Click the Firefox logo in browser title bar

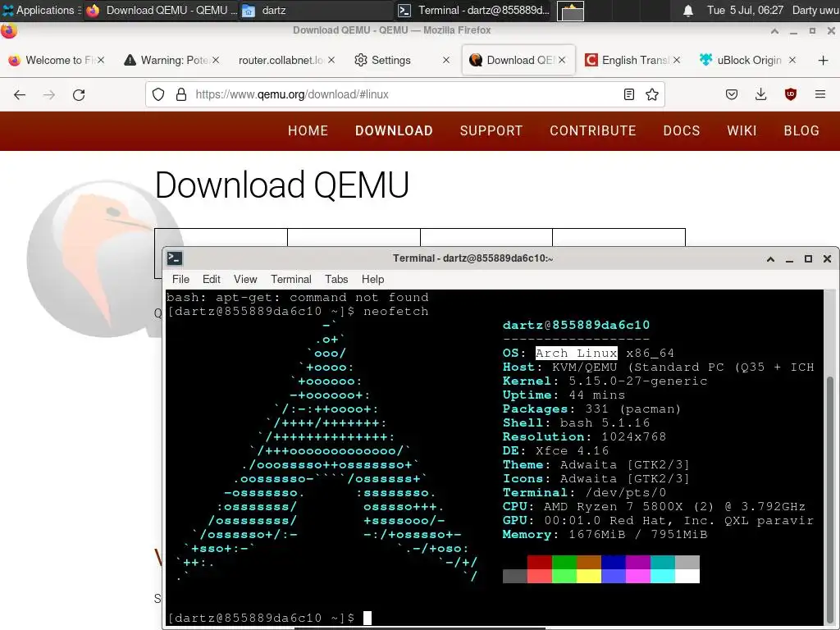8,30
